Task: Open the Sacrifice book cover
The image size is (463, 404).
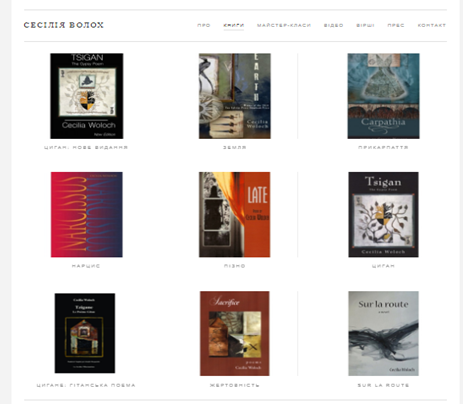Action: pyautogui.click(x=235, y=333)
